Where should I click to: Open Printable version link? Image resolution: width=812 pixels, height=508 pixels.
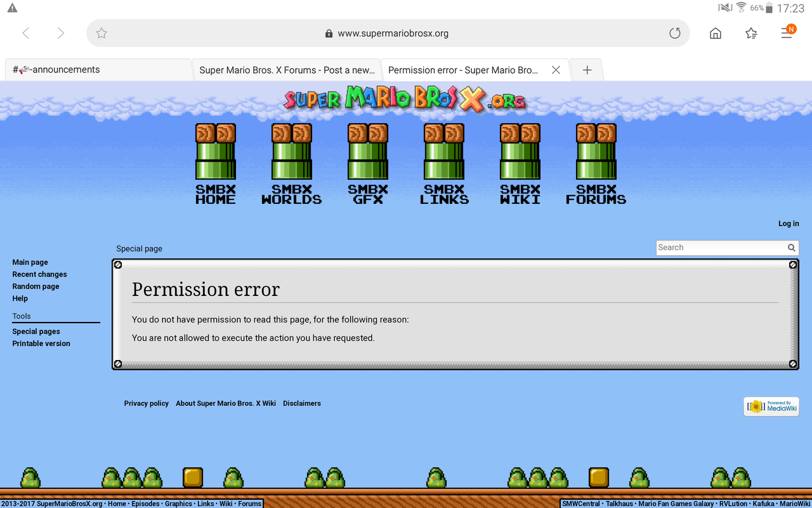point(41,344)
